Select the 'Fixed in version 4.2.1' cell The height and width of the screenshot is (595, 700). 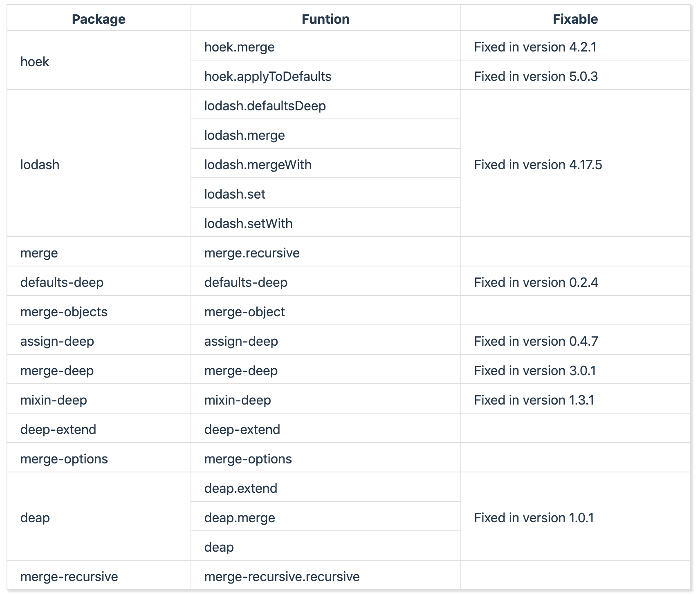[x=535, y=47]
